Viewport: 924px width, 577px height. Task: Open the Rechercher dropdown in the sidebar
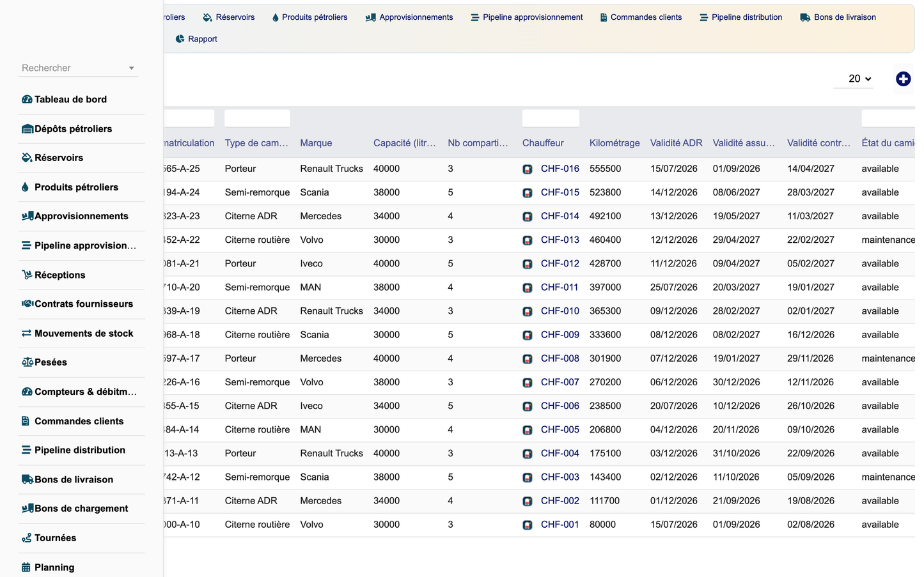78,68
